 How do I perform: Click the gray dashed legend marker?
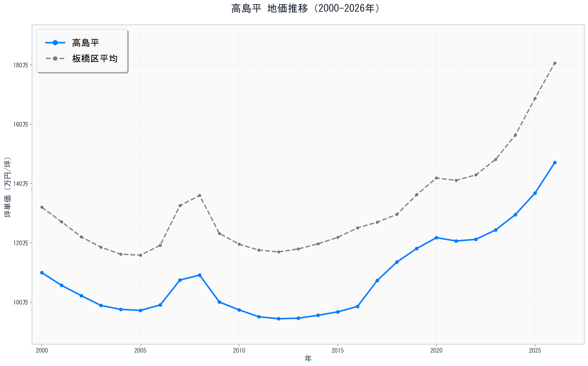(55, 59)
